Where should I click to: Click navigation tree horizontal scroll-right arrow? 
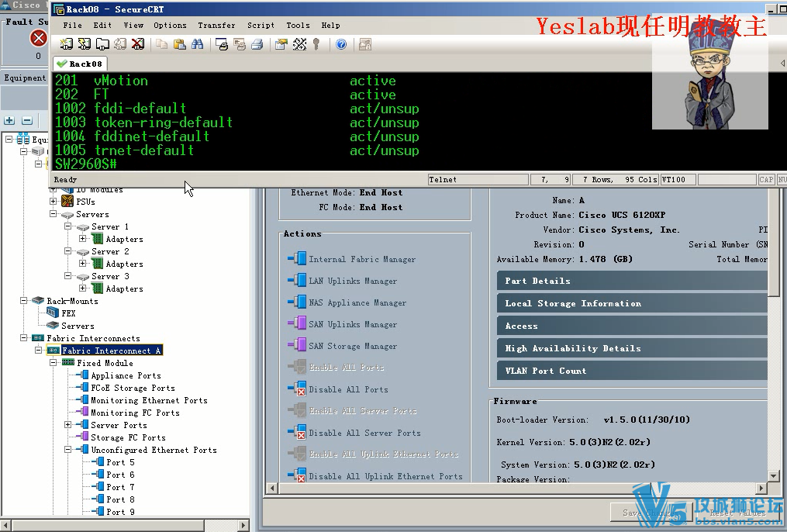[x=243, y=525]
